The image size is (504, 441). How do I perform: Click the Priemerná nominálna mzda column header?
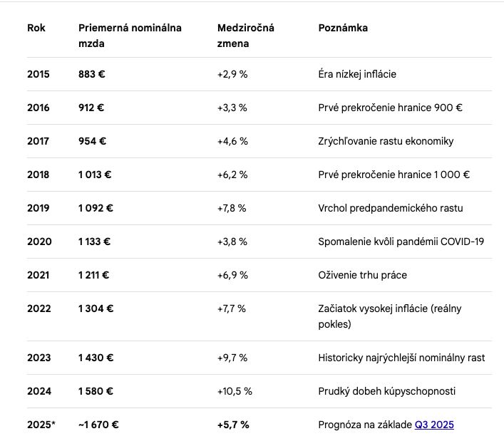pos(130,36)
